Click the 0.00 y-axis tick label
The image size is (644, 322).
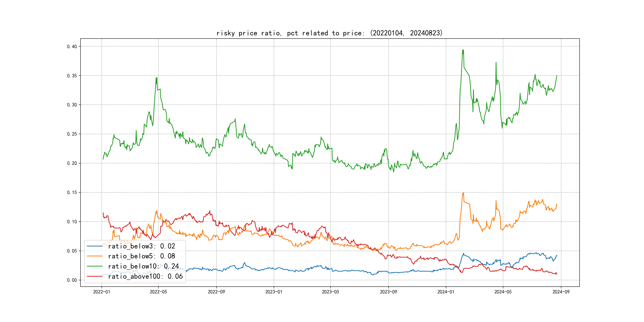pos(72,280)
